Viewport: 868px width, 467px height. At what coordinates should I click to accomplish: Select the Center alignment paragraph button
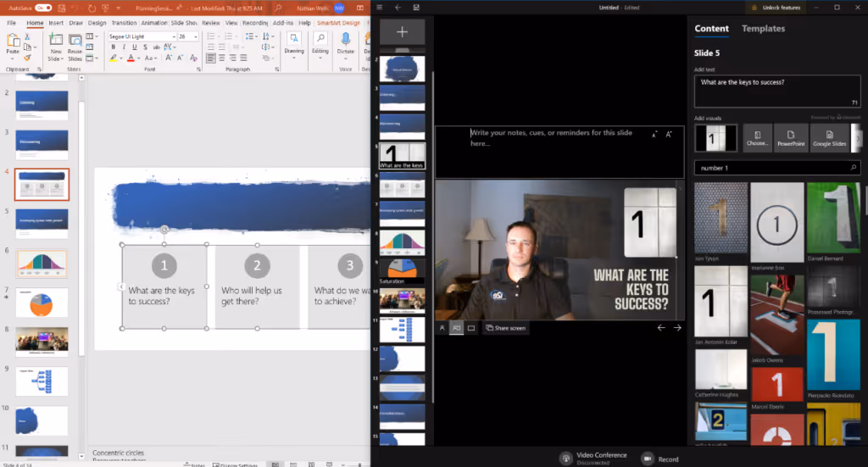point(222,58)
